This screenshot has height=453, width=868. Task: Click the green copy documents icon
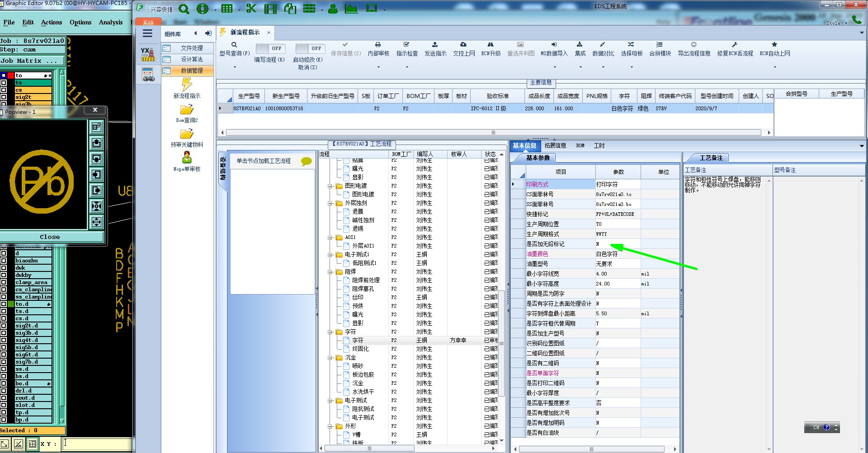point(290,9)
